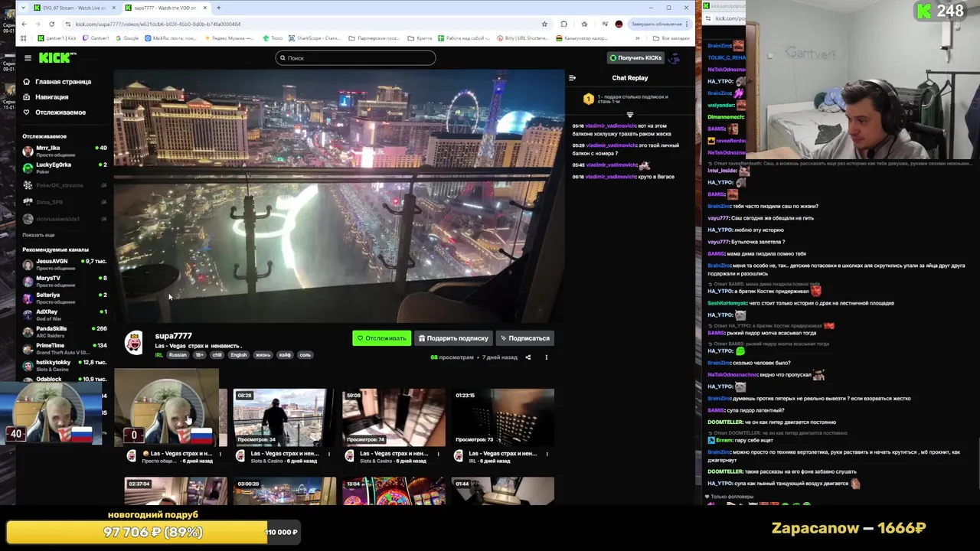
Task: Select the Russian tag
Action: click(178, 355)
